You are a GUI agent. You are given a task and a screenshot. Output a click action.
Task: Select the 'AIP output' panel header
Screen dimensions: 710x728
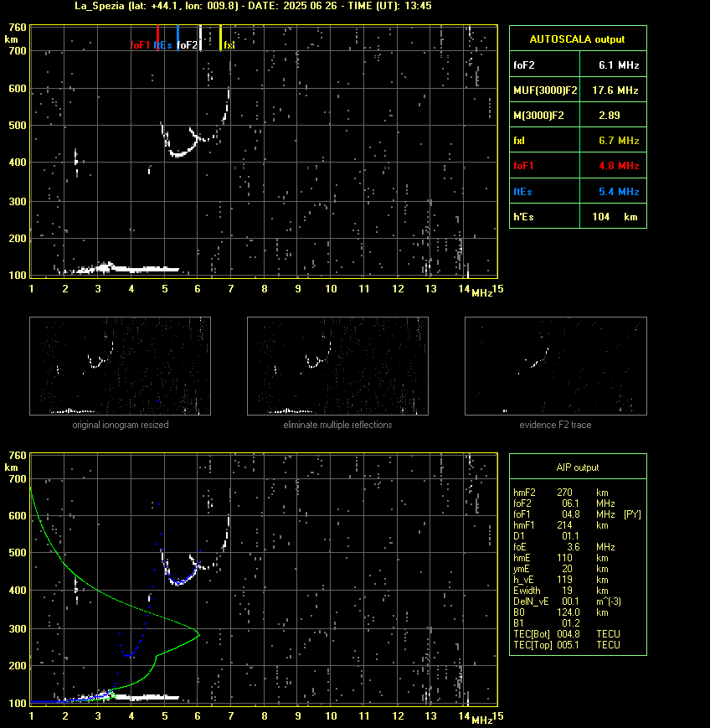(578, 467)
